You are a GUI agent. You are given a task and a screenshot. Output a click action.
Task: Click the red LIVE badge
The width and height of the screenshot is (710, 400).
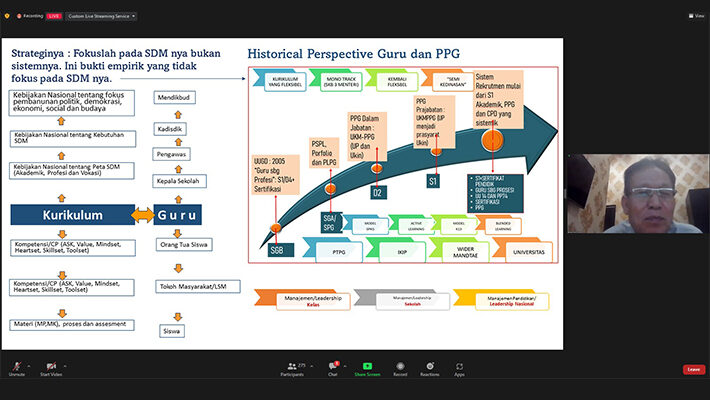pyautogui.click(x=54, y=16)
